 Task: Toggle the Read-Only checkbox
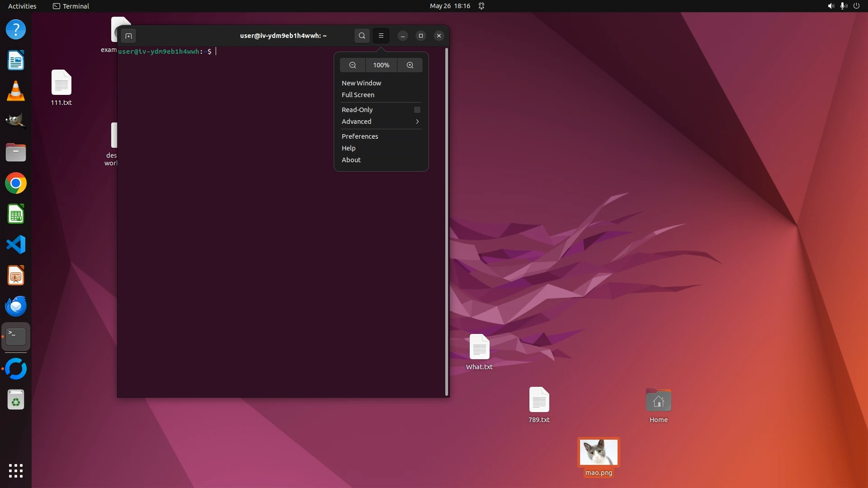(417, 110)
